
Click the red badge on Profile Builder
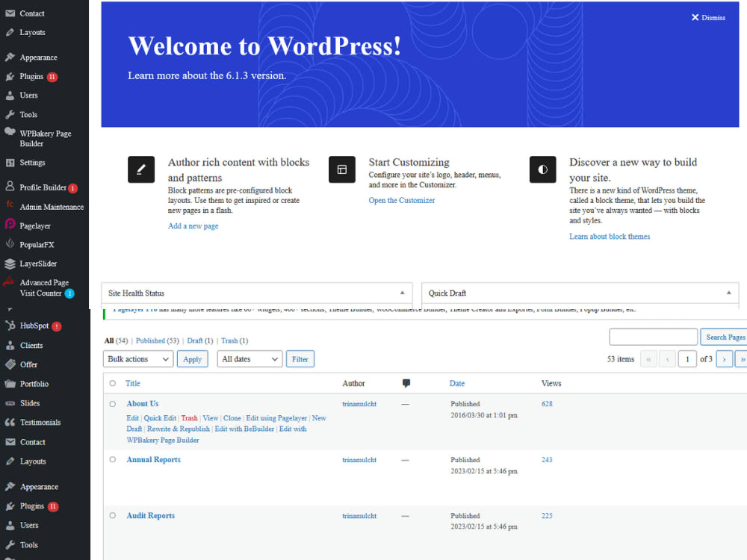[x=73, y=188]
